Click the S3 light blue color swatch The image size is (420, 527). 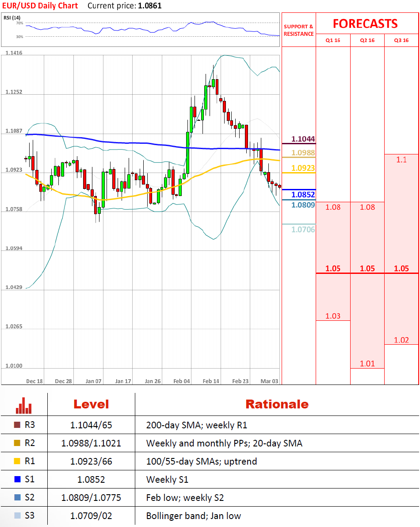(x=17, y=515)
